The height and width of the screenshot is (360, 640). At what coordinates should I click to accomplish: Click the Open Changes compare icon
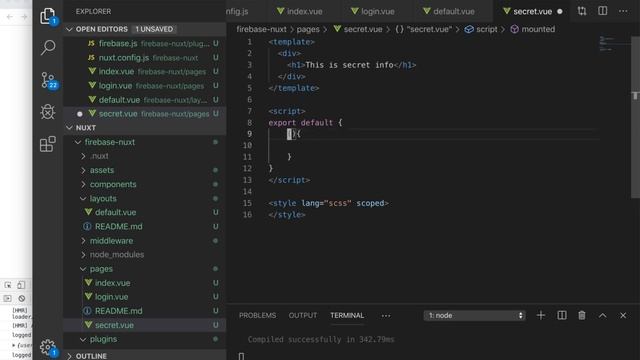pos(582,11)
